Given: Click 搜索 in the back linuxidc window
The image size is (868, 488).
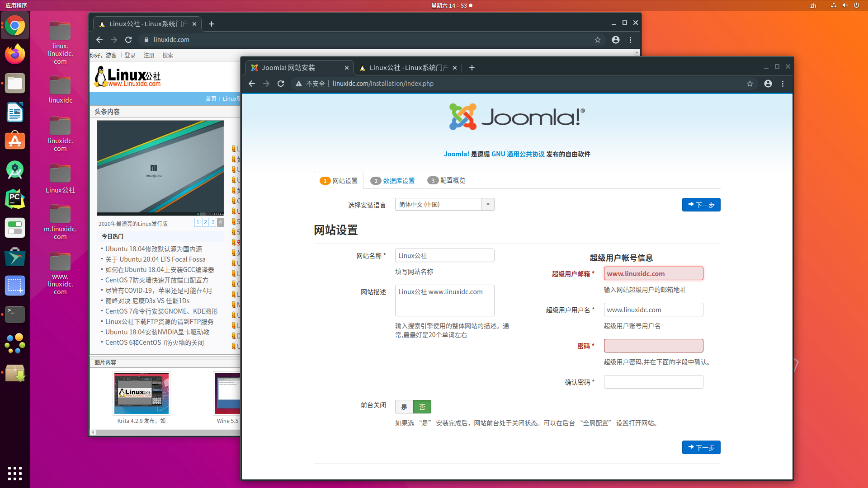Looking at the screenshot, I should (168, 55).
